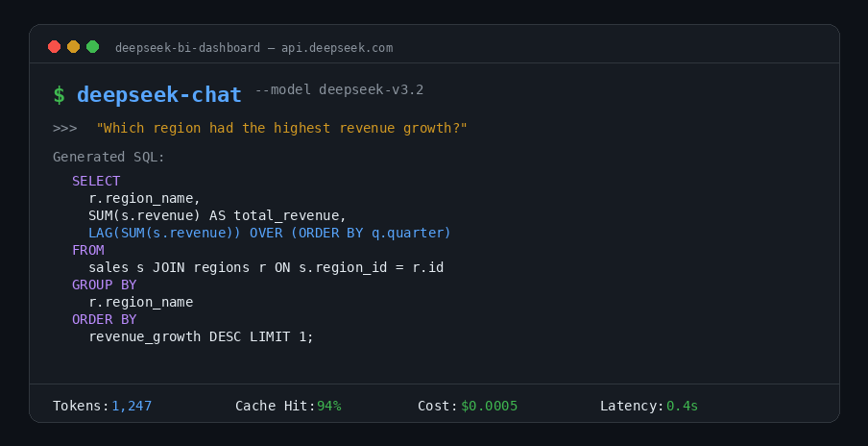
Task: Click the '--model deepseek-v3.2' argument
Action: (339, 89)
